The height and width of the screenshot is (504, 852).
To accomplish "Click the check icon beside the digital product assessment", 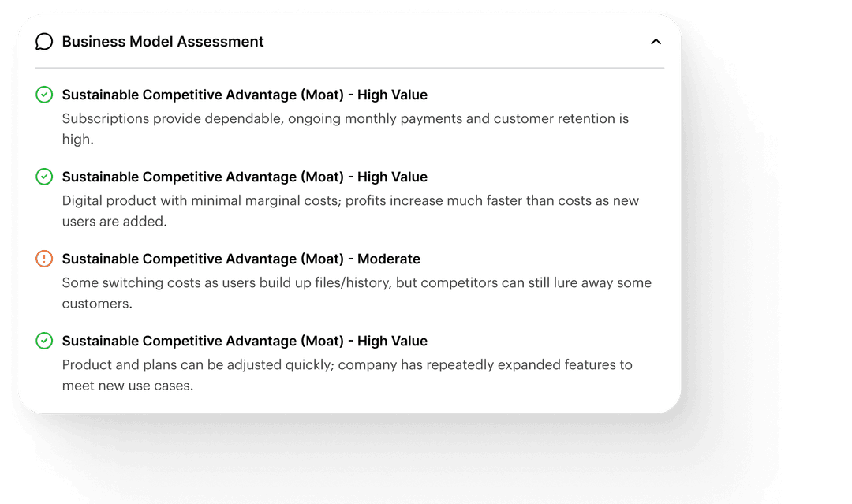I will pos(45,177).
